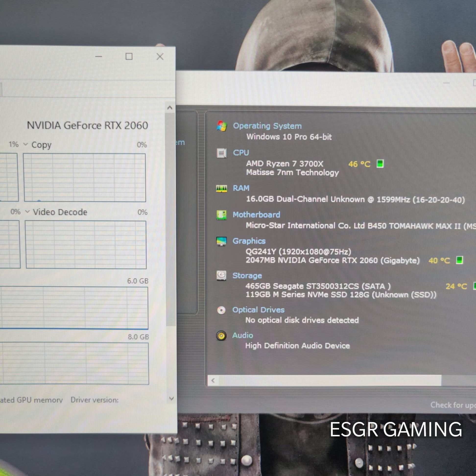Maximize the Task Manager window
Screen dimensions: 476x476
click(x=129, y=56)
